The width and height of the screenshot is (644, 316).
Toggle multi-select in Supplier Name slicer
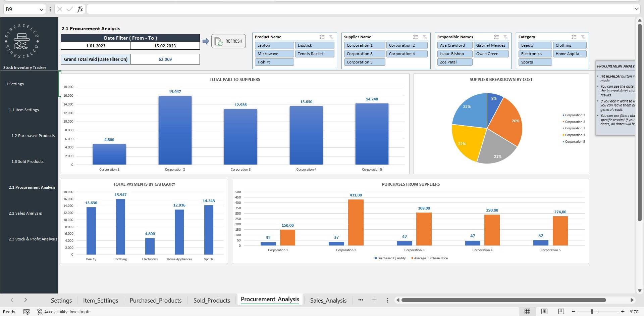pos(416,37)
